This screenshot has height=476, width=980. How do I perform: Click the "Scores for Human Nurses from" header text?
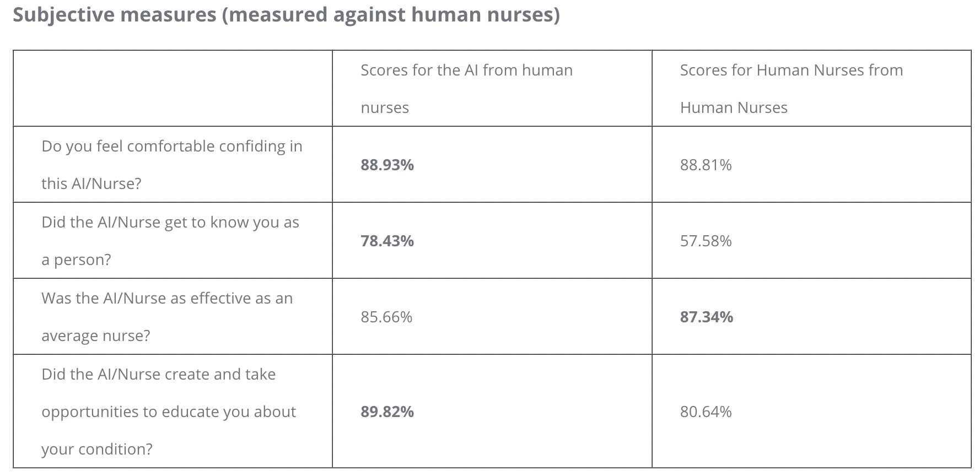[x=791, y=71]
